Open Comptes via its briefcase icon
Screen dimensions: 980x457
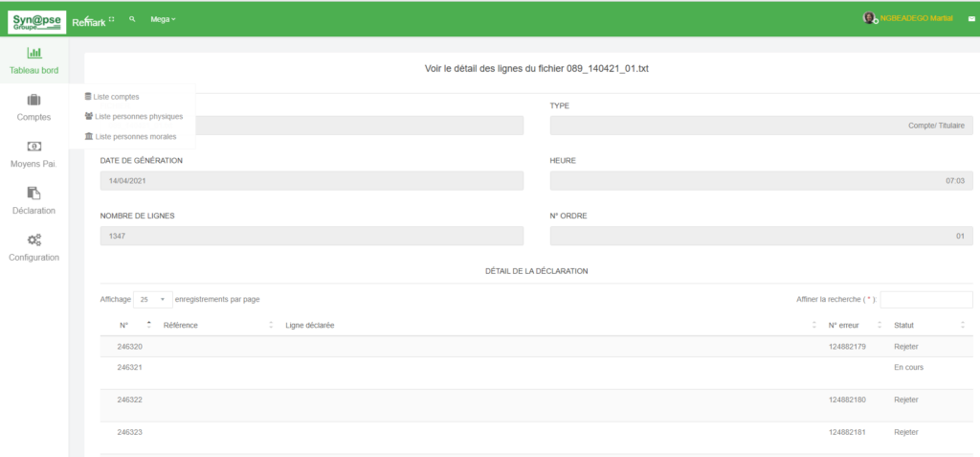pos(33,100)
